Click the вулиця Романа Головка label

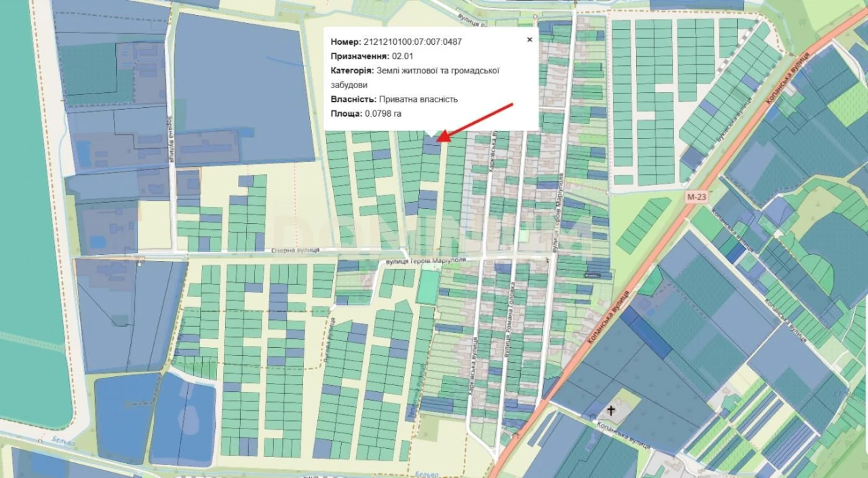[x=509, y=321]
